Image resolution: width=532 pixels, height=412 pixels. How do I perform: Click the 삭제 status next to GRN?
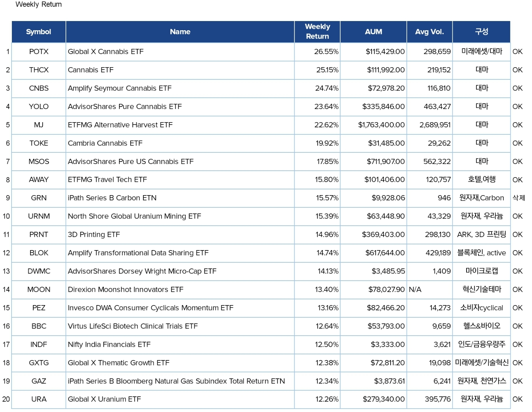click(518, 198)
